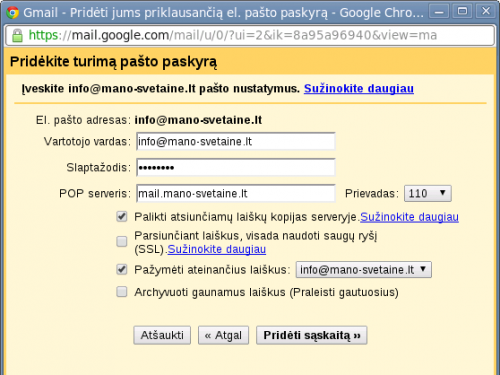
Task: Click the URL address bar
Action: (x=250, y=35)
